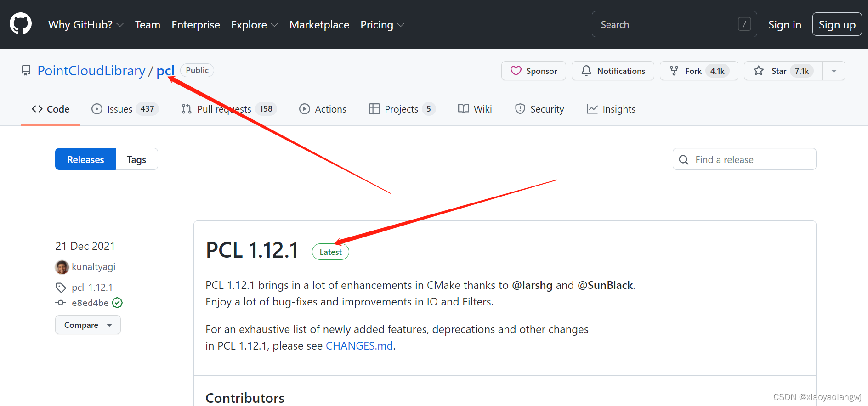Open the star lists dropdown arrow
This screenshot has height=406, width=868.
pyautogui.click(x=834, y=71)
